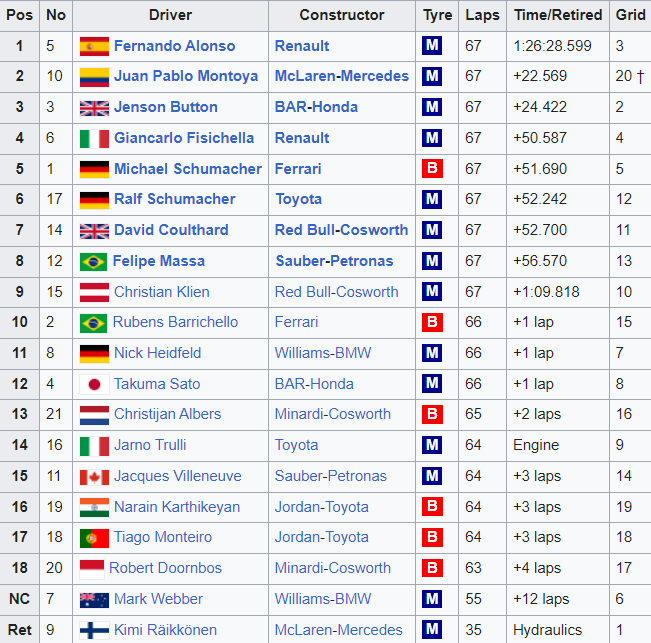Click Bridgestone tyre icon in Narain Karthikeyan row
Screen dimensions: 651x643
pos(432,506)
